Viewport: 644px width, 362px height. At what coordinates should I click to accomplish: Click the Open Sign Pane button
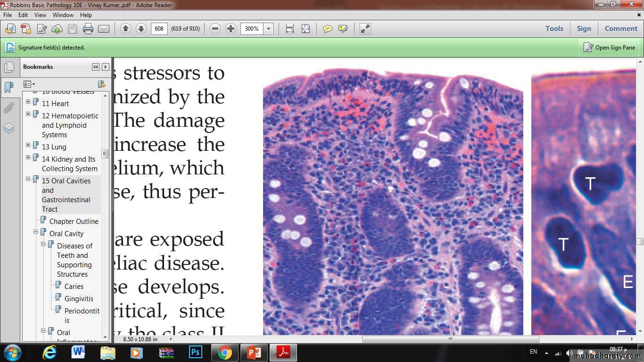609,48
